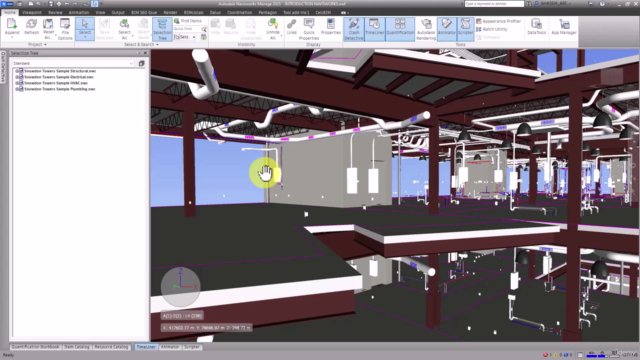Click the Selection Tree cube icon beside Standard
The image size is (640, 360).
click(141, 63)
